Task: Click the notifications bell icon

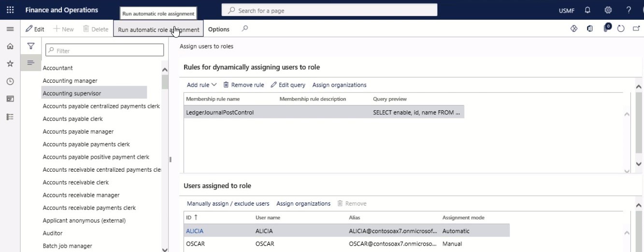Action: tap(587, 10)
